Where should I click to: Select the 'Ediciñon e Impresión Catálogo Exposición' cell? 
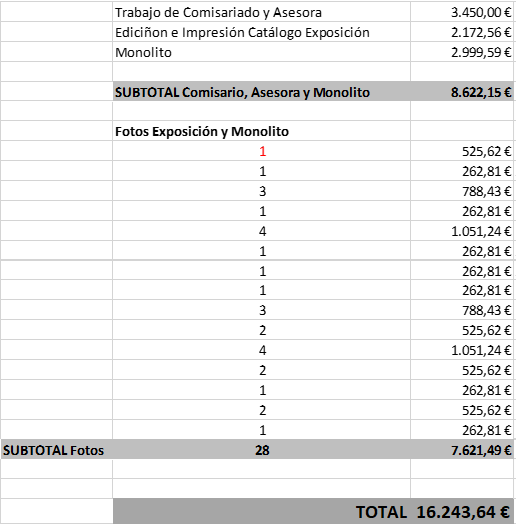click(261, 32)
